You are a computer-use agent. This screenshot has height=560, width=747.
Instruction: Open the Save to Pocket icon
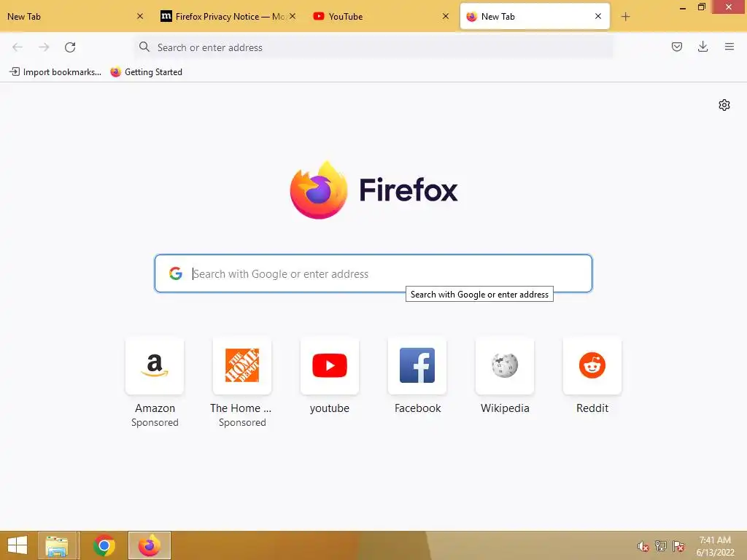click(x=676, y=47)
